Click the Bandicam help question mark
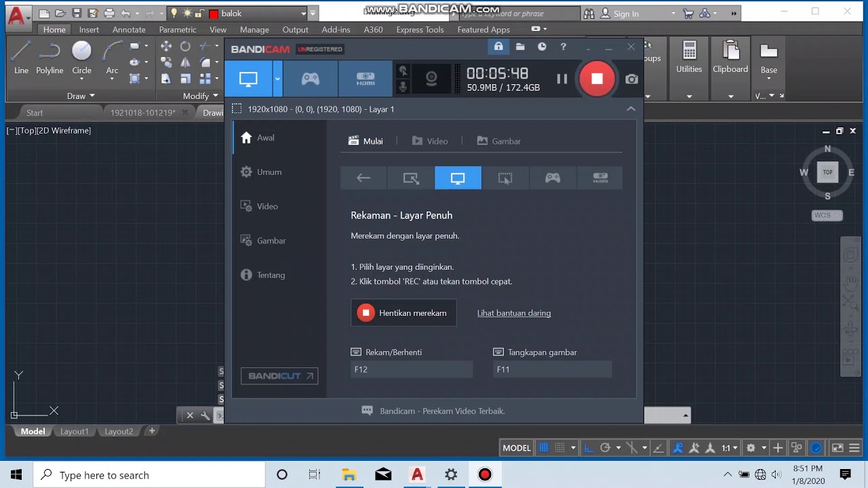Viewport: 868px width, 488px height. point(563,47)
